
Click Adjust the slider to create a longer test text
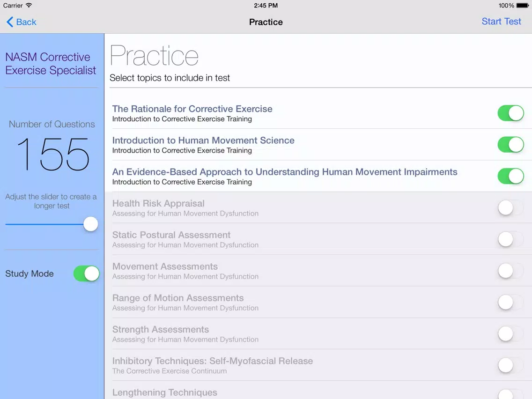point(51,201)
